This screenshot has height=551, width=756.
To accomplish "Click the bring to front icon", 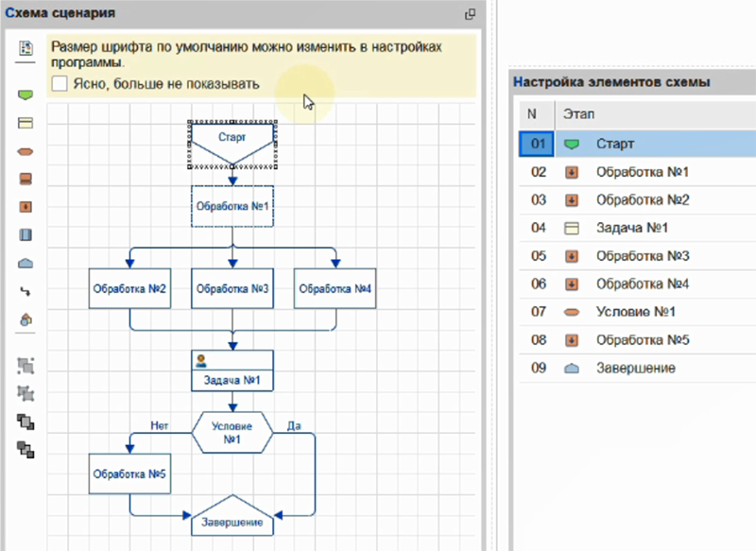I will 26,422.
